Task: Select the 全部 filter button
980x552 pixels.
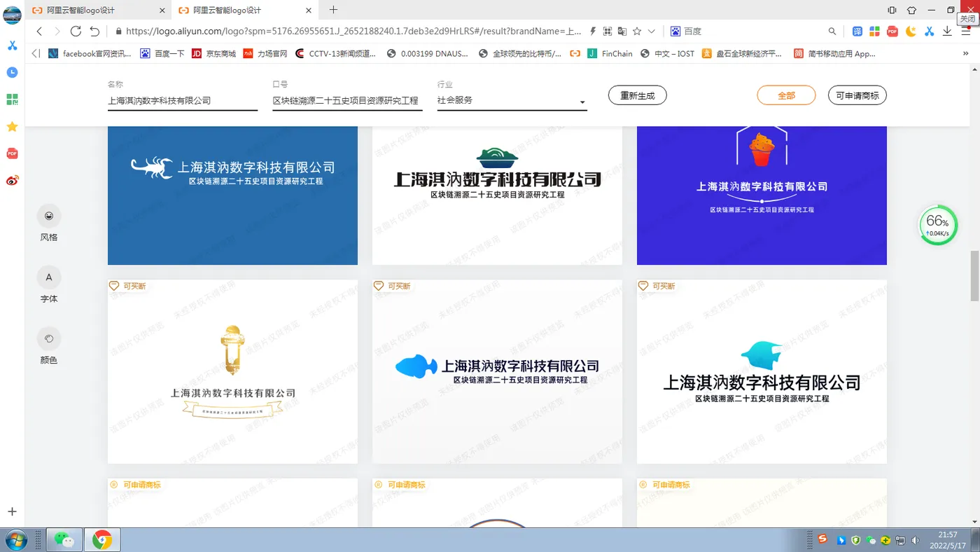Action: click(x=787, y=95)
